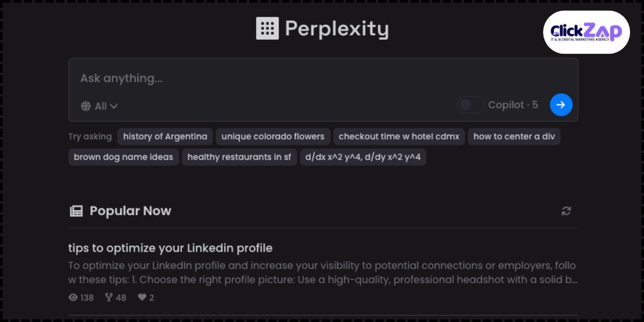This screenshot has height=322, width=644.
Task: Select the history of Argentina suggestion
Action: coord(165,136)
